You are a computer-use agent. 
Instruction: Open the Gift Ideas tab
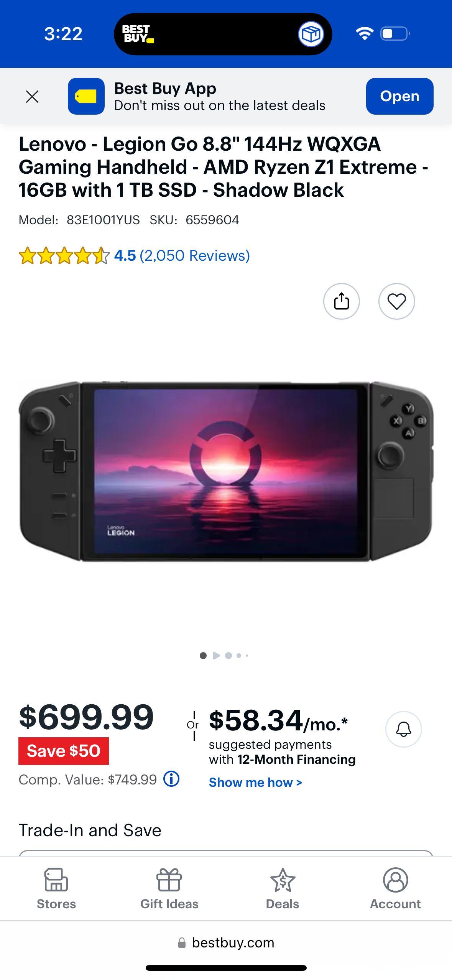point(169,889)
